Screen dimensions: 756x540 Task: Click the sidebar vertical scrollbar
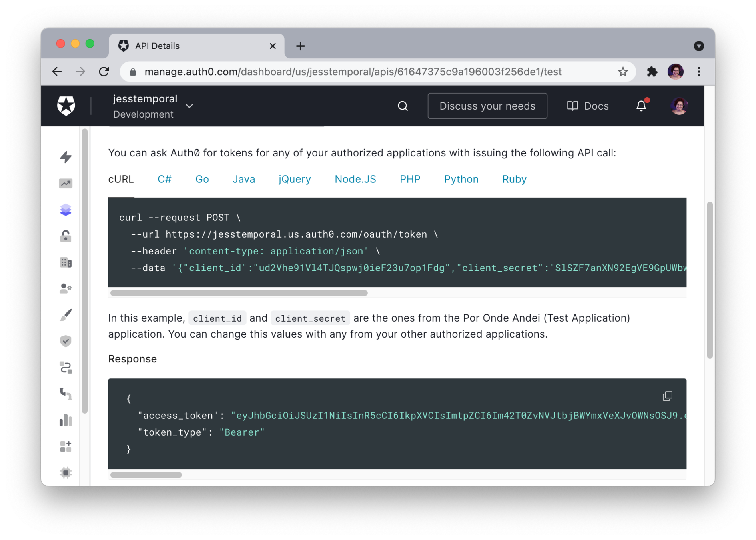[x=85, y=271]
